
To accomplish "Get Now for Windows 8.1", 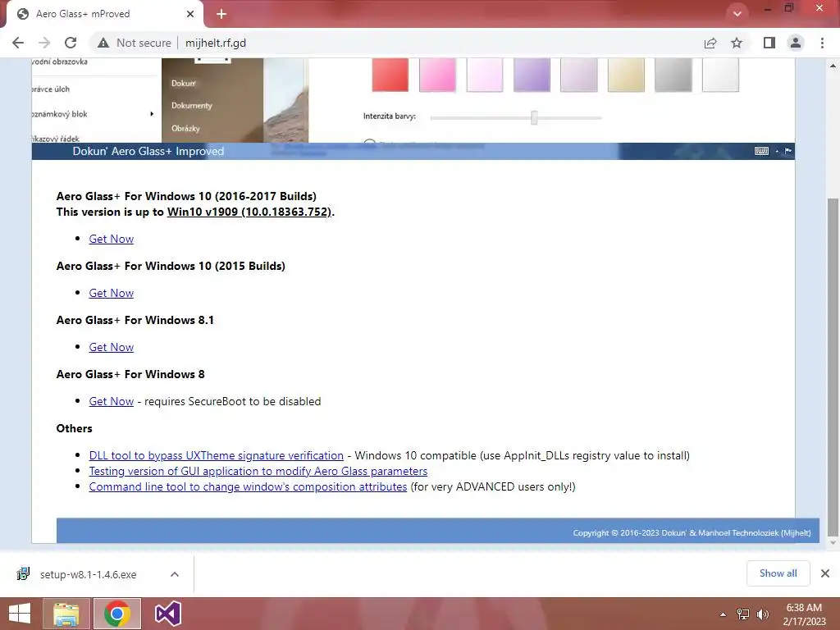I will [111, 347].
